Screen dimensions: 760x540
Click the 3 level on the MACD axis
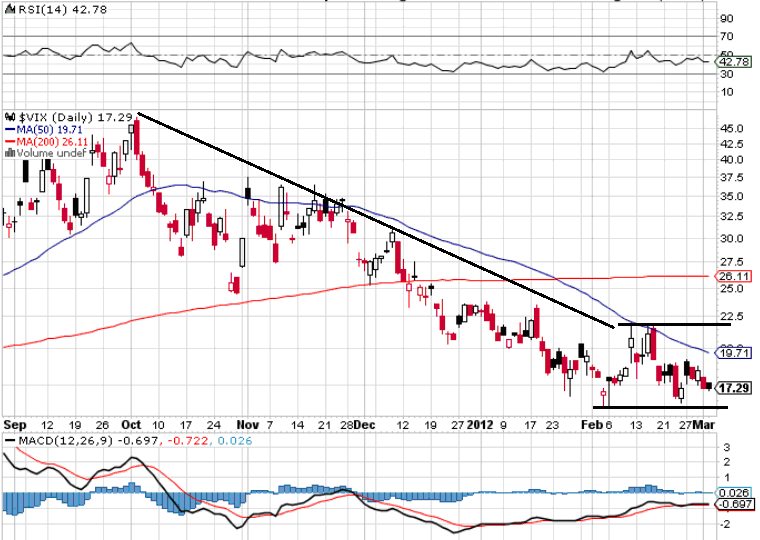(x=727, y=447)
